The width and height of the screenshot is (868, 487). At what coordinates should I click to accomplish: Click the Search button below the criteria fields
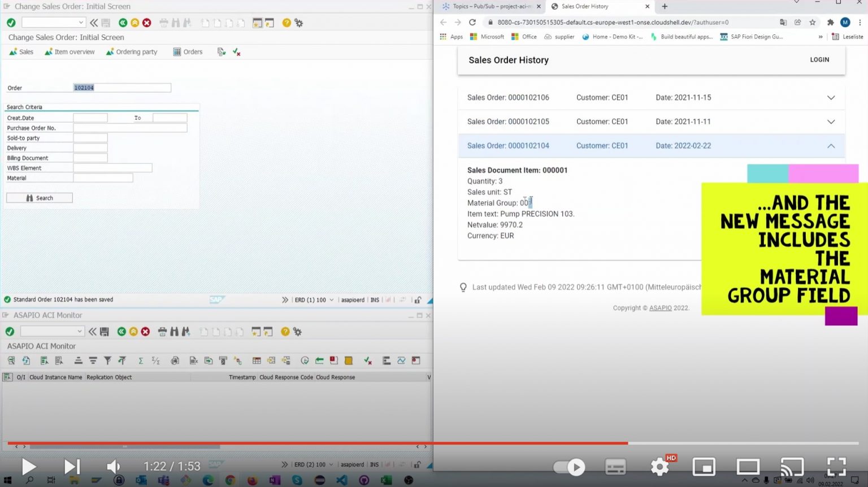(39, 197)
